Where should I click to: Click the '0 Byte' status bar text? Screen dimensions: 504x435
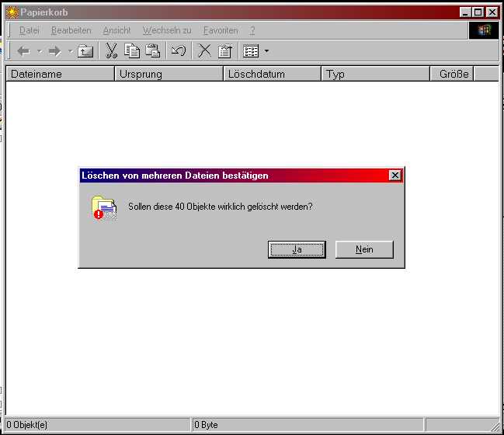tap(206, 425)
